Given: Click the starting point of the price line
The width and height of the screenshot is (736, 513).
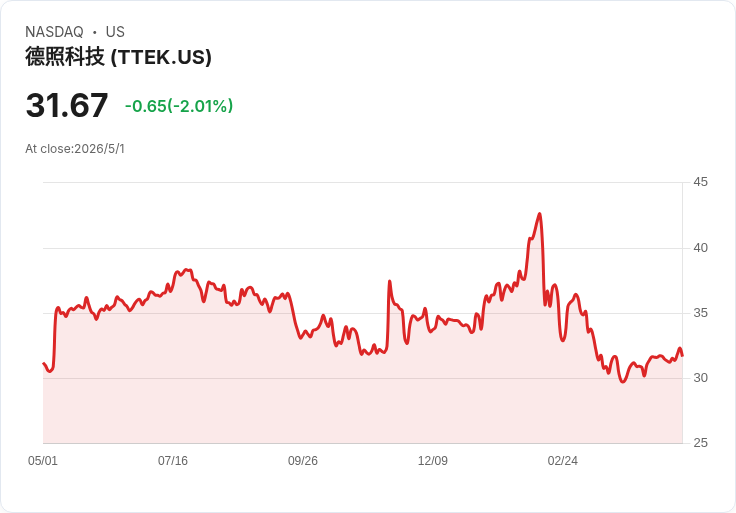Looking at the screenshot, I should click(44, 363).
